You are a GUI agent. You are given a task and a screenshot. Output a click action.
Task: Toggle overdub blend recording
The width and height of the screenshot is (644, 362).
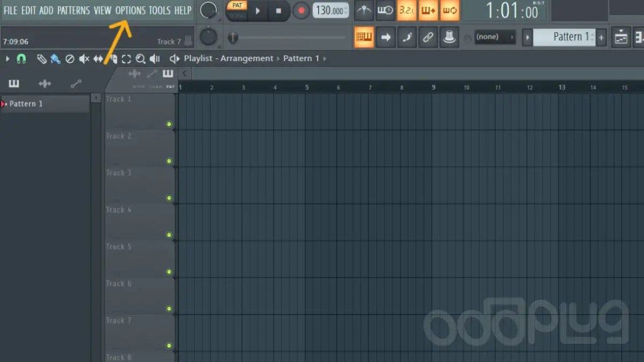428,10
